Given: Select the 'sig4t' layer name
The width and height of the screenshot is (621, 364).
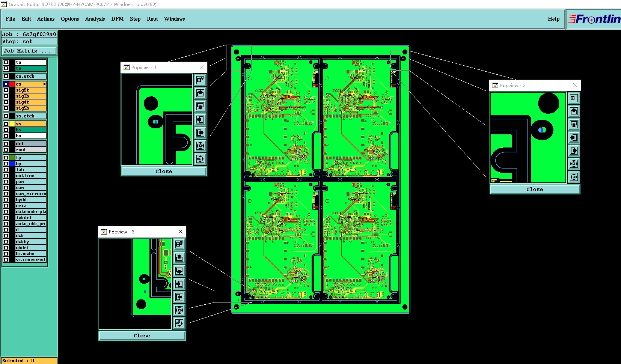Looking at the screenshot, I should click(x=30, y=102).
